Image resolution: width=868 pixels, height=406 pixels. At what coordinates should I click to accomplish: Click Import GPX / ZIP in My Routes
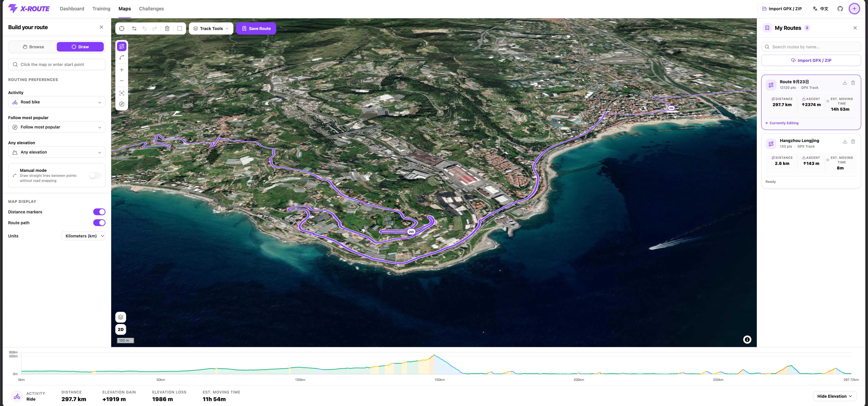(811, 61)
